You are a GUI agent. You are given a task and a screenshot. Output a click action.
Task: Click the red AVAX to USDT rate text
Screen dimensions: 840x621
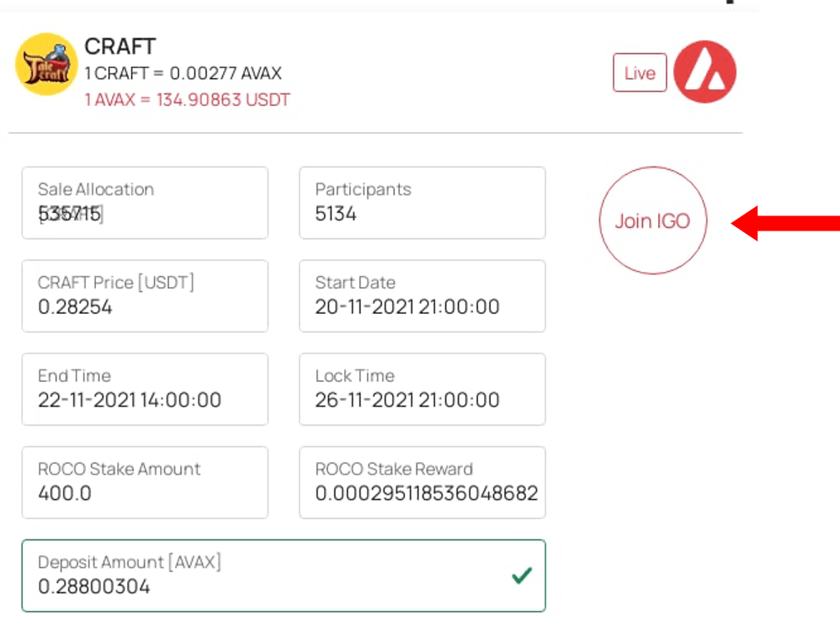(187, 100)
